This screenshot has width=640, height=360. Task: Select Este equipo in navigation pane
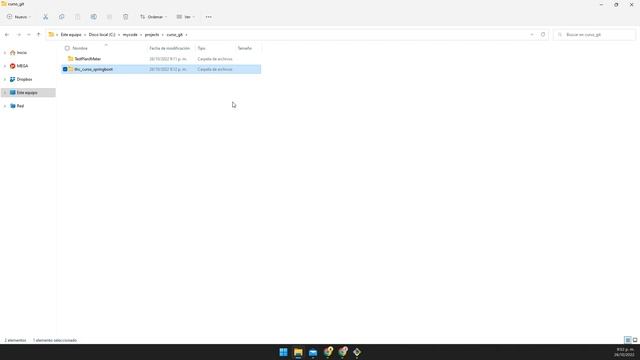click(x=27, y=93)
